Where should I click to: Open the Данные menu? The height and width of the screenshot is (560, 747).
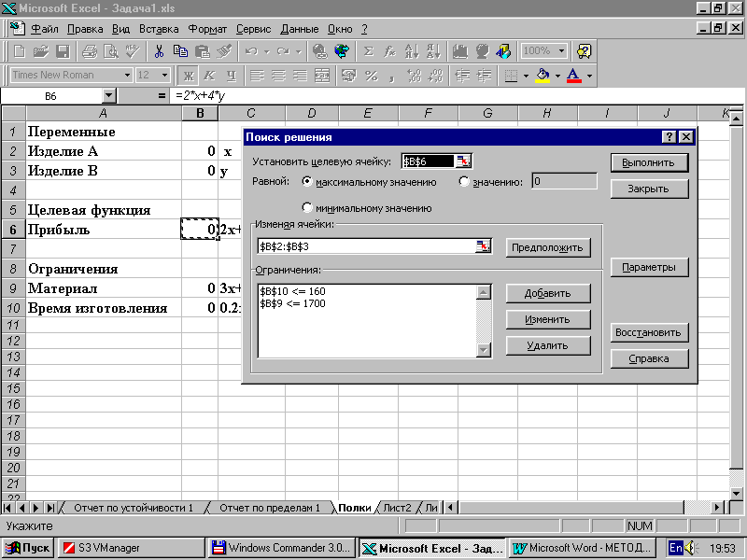pyautogui.click(x=299, y=29)
